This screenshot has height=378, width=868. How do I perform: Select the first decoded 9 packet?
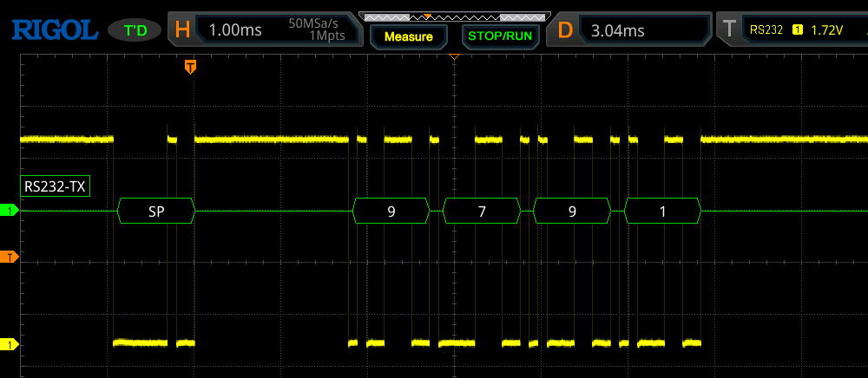391,211
